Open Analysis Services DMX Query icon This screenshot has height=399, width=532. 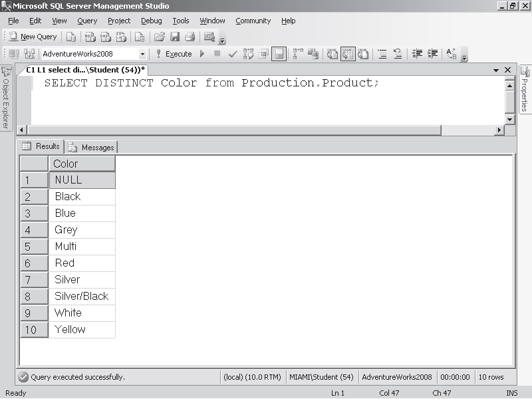(105, 37)
